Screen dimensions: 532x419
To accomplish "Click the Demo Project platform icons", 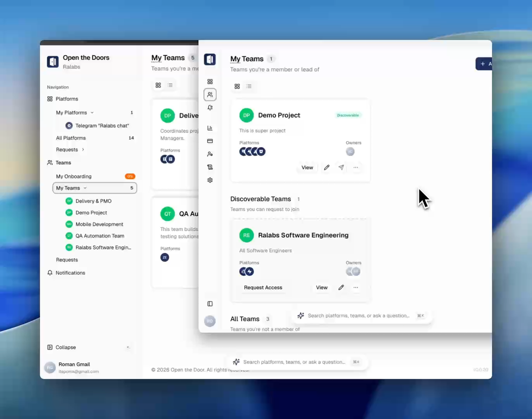I will 252,151.
